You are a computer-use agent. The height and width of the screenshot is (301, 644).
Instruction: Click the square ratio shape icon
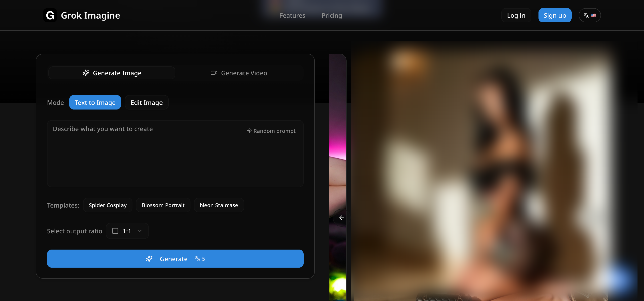(115, 231)
